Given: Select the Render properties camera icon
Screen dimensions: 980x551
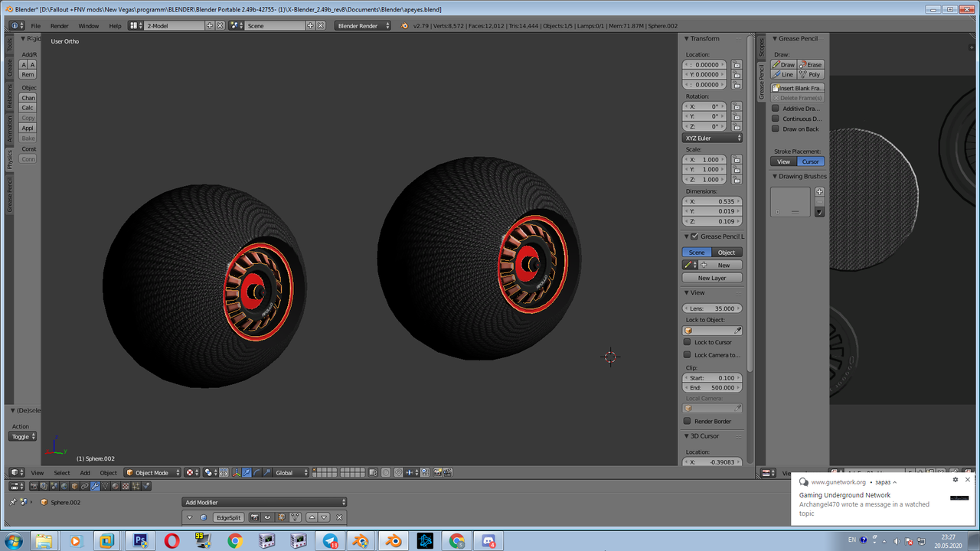Looking at the screenshot, I should (34, 487).
